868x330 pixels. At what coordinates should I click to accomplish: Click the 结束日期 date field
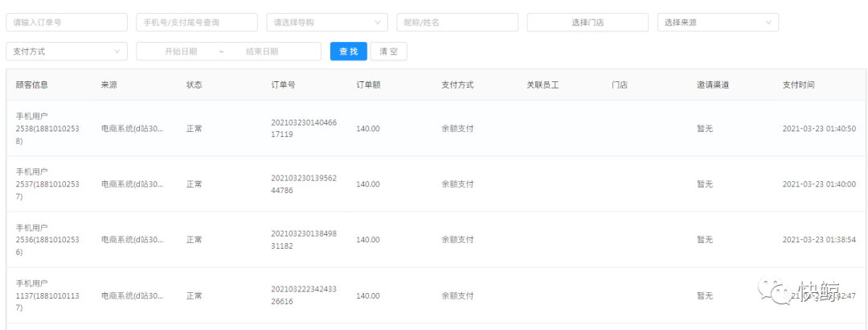[x=262, y=52]
